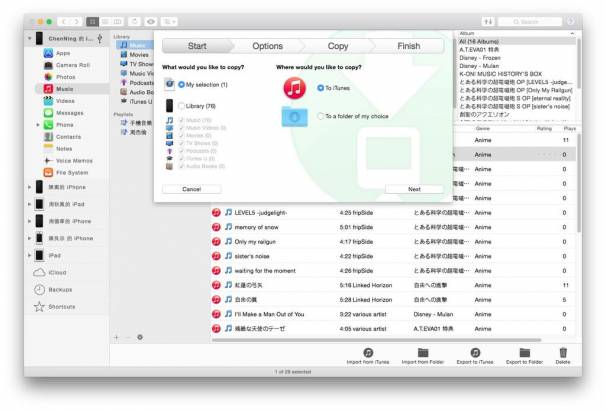Click the Export to iTunes icon
606x411 pixels.
(x=475, y=353)
